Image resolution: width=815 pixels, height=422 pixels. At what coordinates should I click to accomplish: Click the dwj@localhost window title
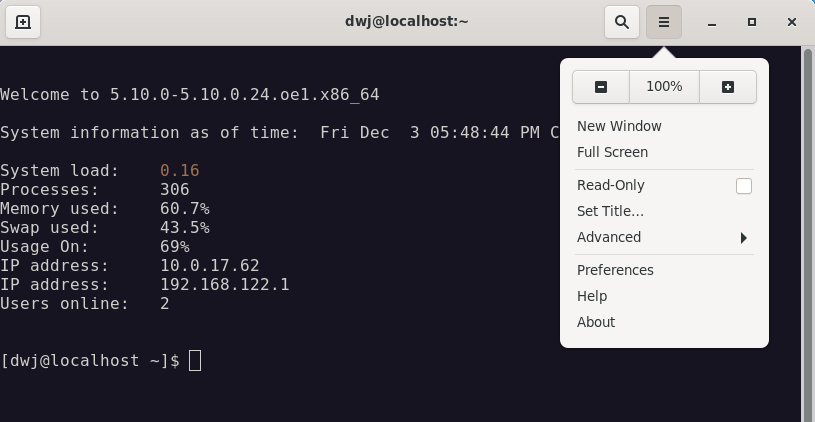(x=407, y=22)
